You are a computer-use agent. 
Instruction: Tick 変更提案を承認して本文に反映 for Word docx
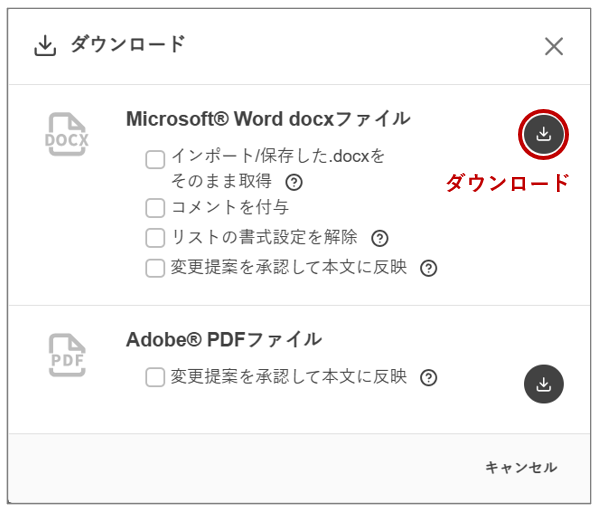coord(155,268)
